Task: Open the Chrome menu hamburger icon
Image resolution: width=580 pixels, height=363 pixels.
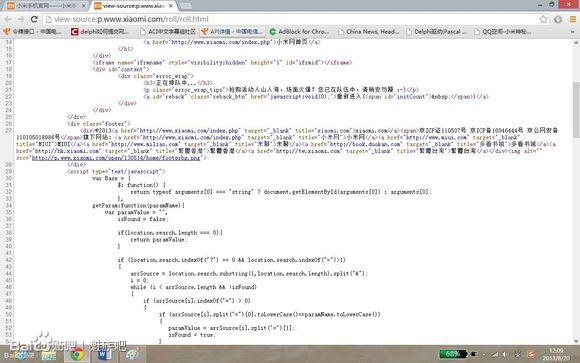Action: coord(573,19)
